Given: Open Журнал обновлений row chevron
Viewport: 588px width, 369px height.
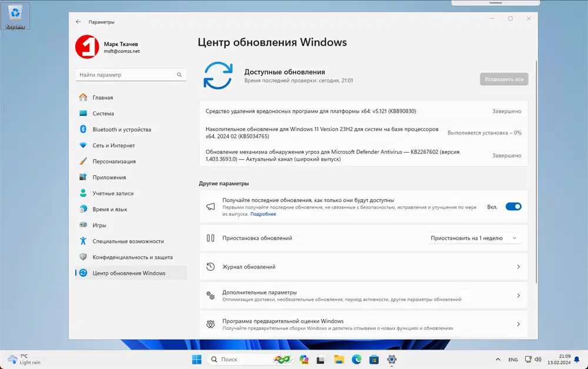Looking at the screenshot, I should tap(518, 267).
